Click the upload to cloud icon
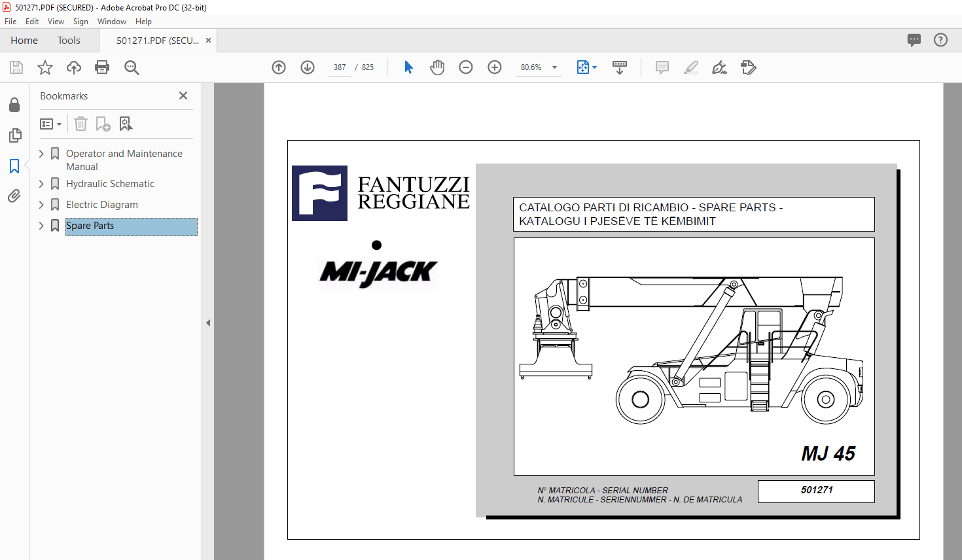 point(74,67)
